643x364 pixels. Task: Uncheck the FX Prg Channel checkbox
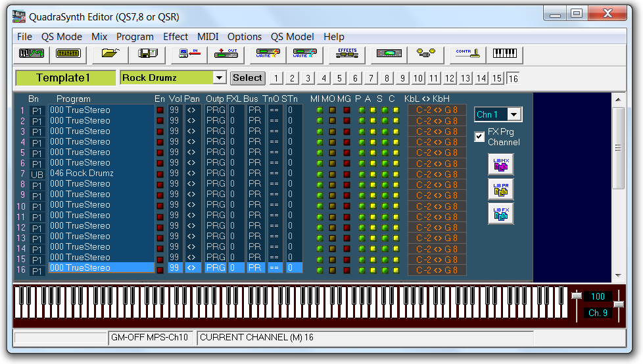coord(479,137)
